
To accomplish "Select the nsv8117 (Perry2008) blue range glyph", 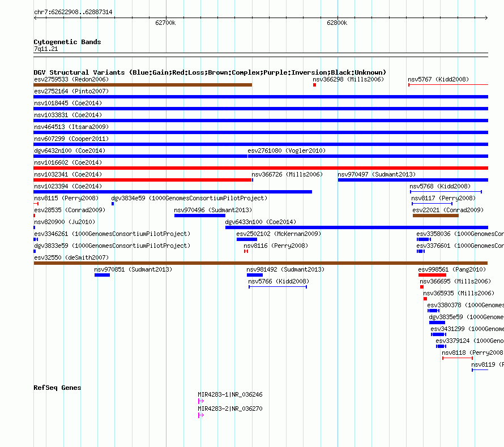I will [x=432, y=204].
